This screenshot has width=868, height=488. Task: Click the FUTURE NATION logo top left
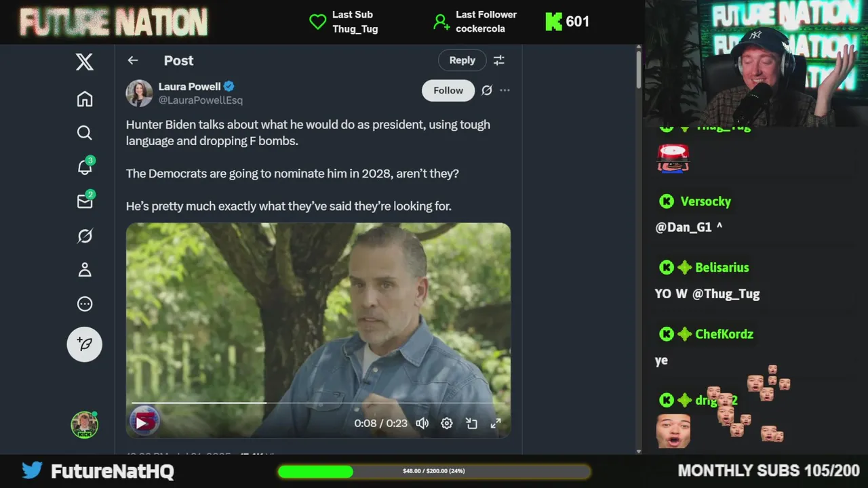113,22
